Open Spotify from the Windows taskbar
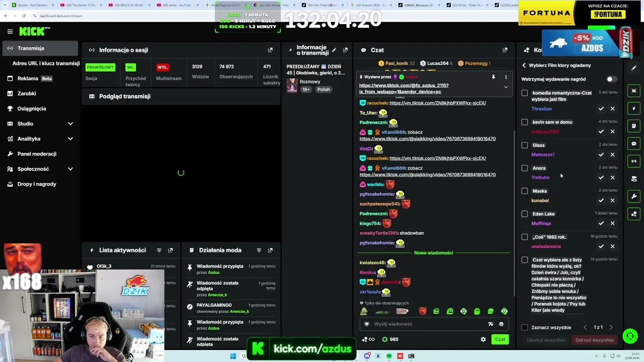 coord(389,356)
